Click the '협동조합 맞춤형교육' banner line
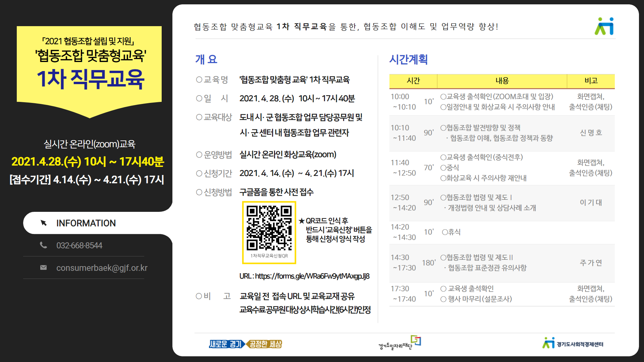Viewport: 644px width, 362px height. pos(90,55)
